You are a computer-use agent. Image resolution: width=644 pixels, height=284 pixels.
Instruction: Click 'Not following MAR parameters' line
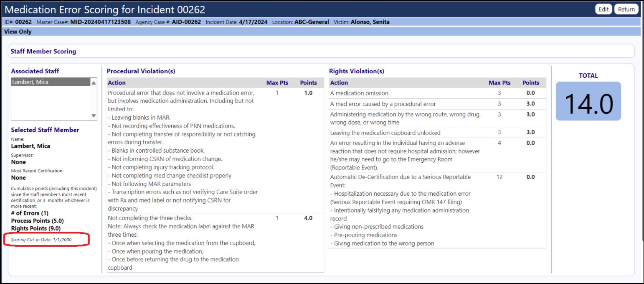point(149,184)
